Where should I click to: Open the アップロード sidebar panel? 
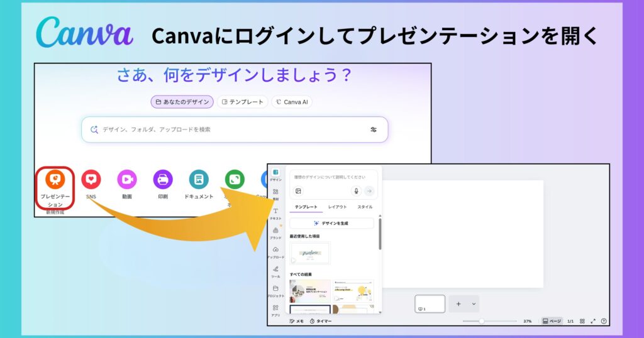pos(275,252)
